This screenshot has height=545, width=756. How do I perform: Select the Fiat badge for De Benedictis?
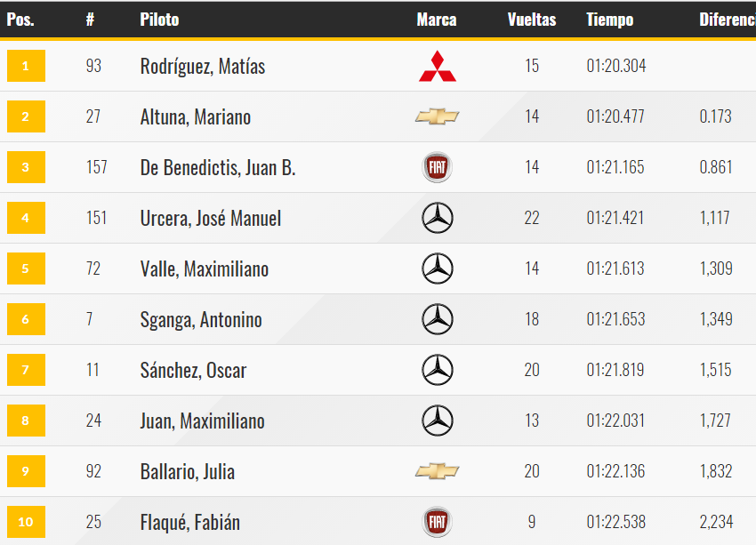pos(438,167)
